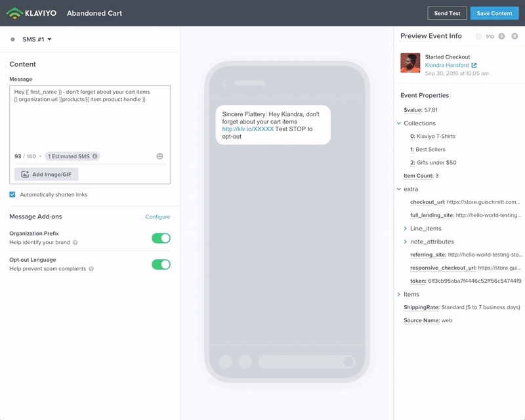Viewport: 525px width, 420px height.
Task: Click 'Source Name: web' property
Action: 428,320
